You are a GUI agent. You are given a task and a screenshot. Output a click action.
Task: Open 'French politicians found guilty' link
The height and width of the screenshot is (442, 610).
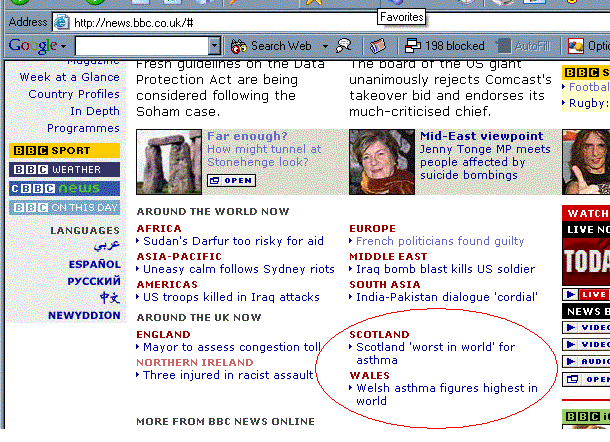coord(440,241)
